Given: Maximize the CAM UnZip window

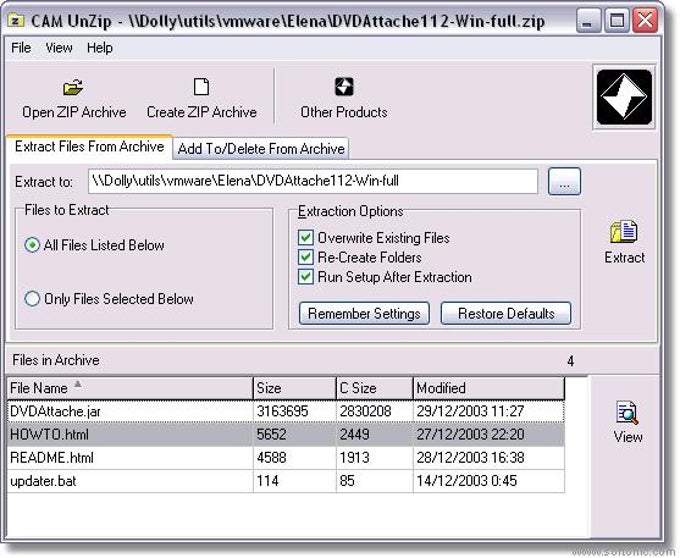Looking at the screenshot, I should coord(616,20).
